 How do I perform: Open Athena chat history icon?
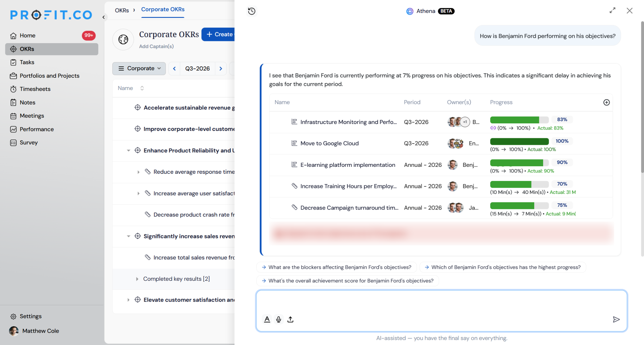coord(252,11)
